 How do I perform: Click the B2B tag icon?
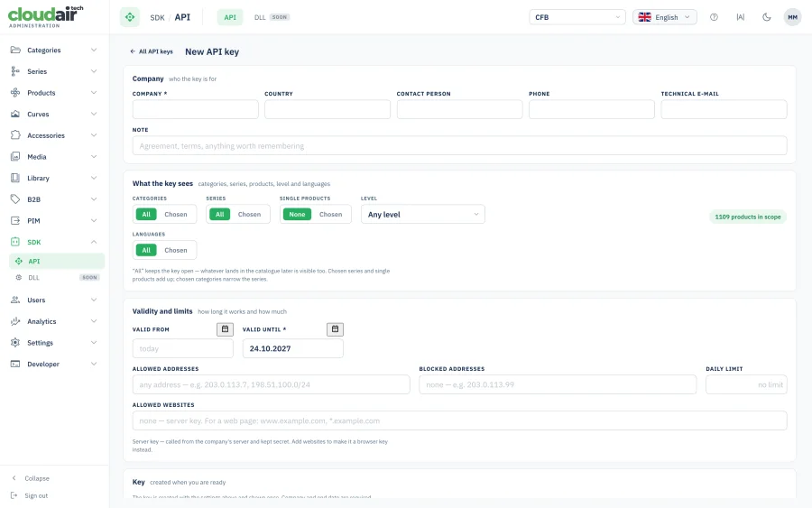point(15,199)
